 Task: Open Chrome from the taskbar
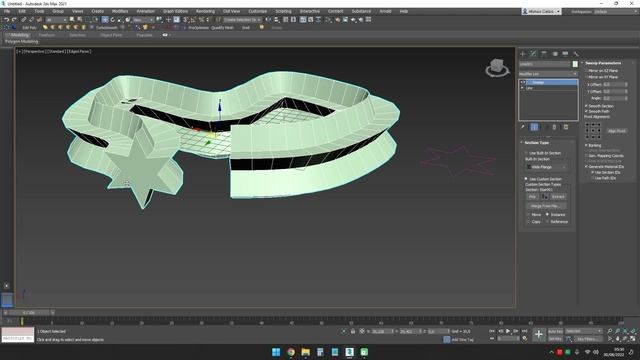[291, 352]
